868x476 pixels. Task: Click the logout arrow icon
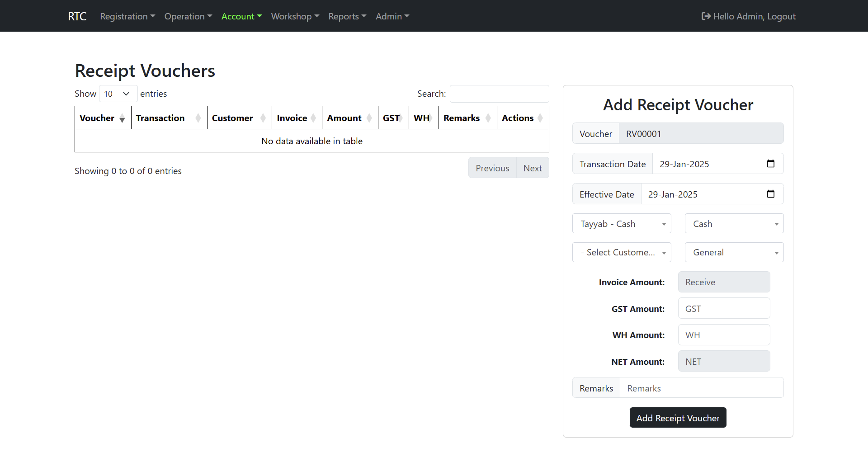706,16
